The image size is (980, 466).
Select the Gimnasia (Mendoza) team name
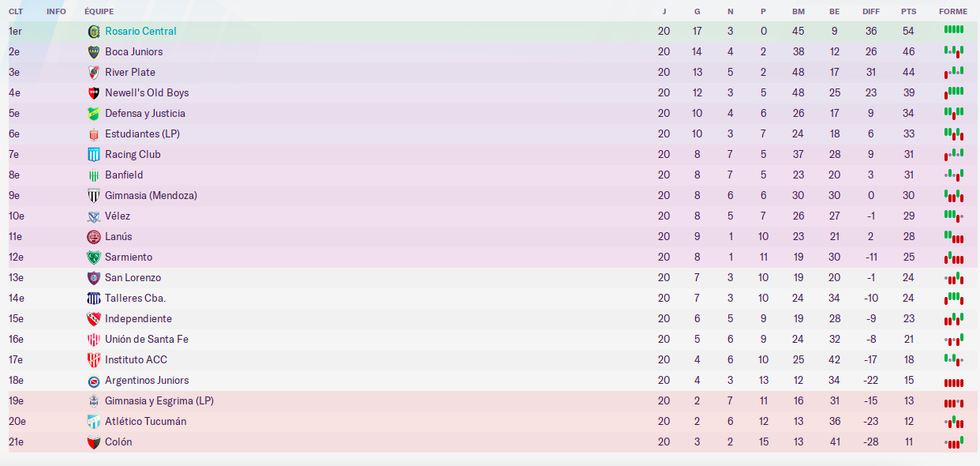click(151, 196)
